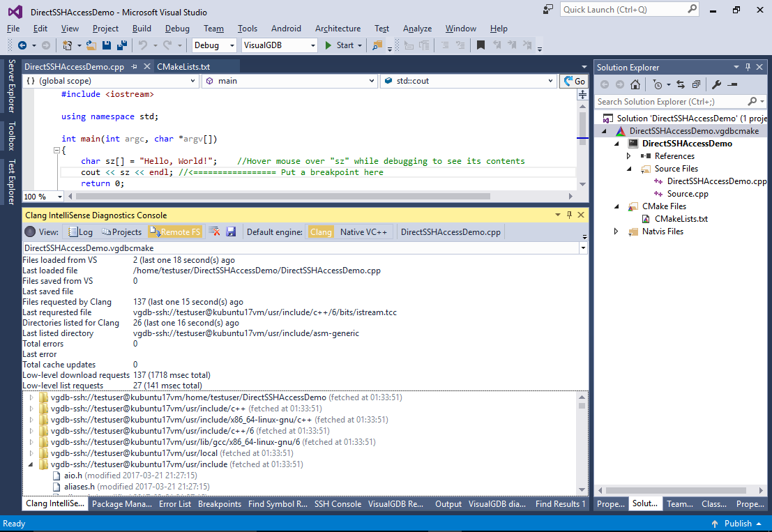Click the Undo arrow icon
The height and width of the screenshot is (532, 772).
[143, 45]
